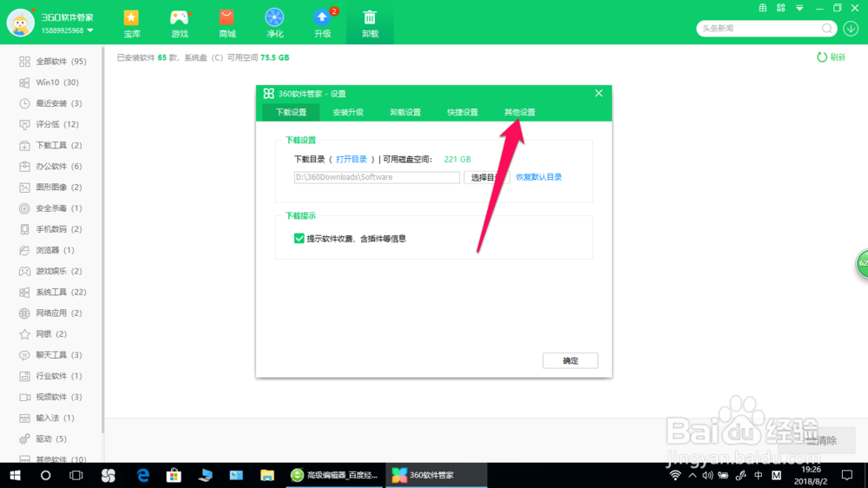Open the action center notification icon
Viewport: 868px width, 488px height.
[847, 475]
